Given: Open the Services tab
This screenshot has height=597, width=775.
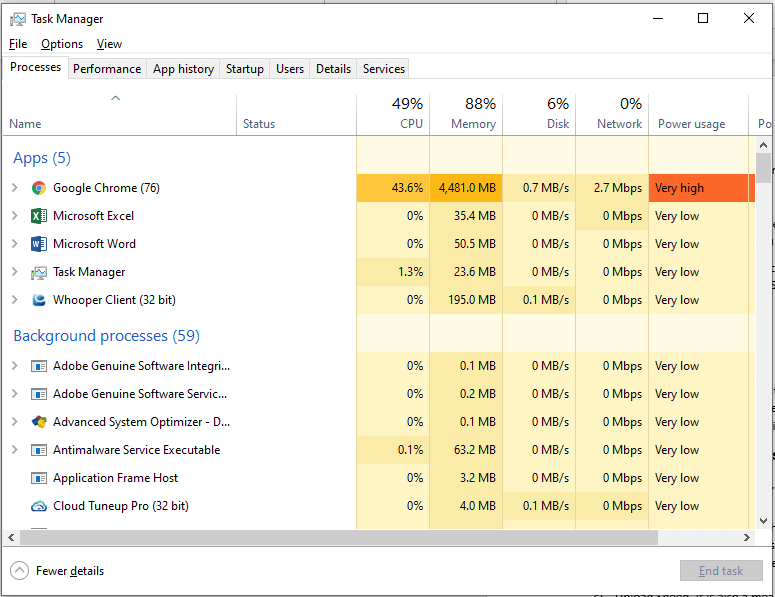Looking at the screenshot, I should point(384,69).
